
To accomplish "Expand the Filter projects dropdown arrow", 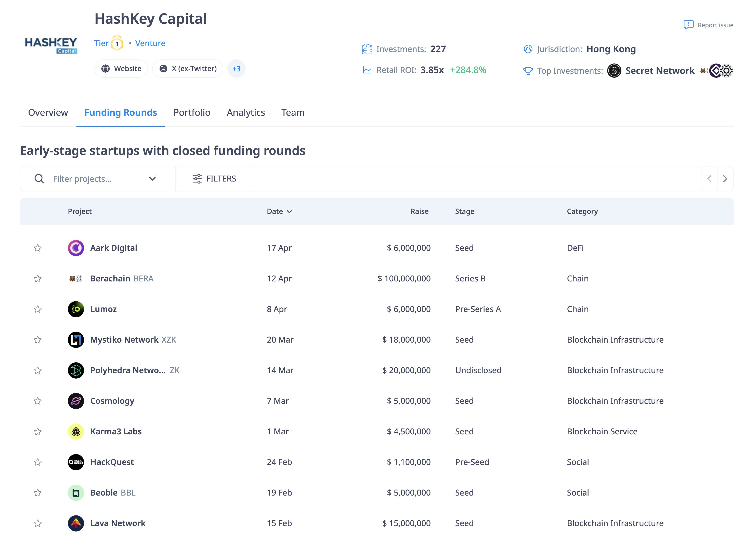I will tap(152, 179).
